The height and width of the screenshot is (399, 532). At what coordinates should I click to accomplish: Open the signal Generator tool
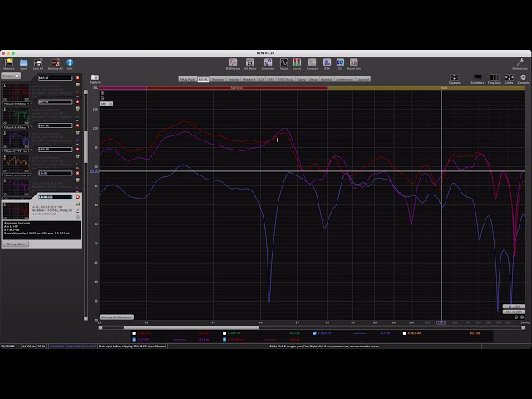(x=268, y=62)
